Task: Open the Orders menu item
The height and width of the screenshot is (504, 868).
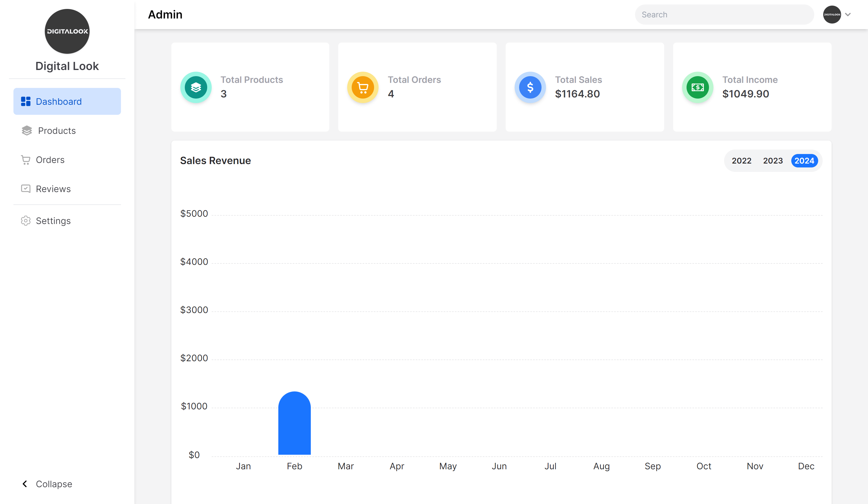Action: (50, 160)
